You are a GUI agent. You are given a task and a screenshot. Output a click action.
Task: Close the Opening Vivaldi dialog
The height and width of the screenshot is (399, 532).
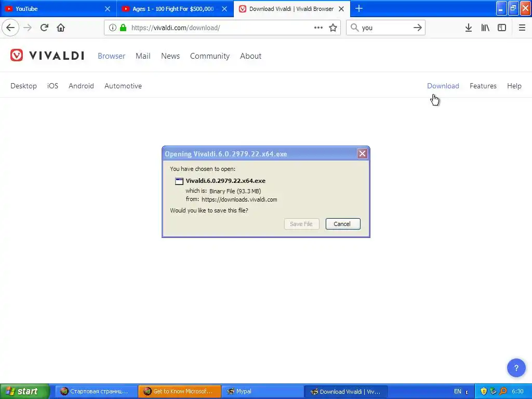coord(362,154)
